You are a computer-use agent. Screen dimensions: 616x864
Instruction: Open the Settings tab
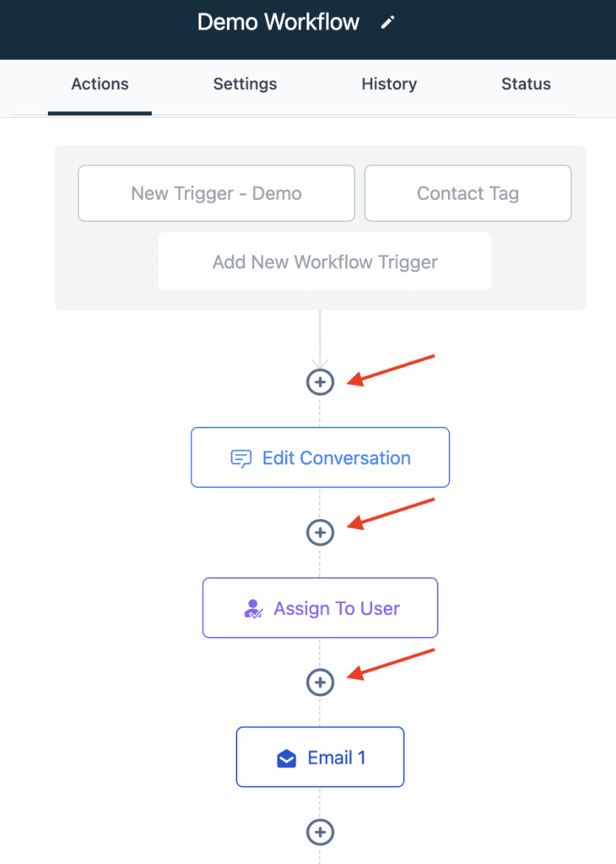[245, 84]
